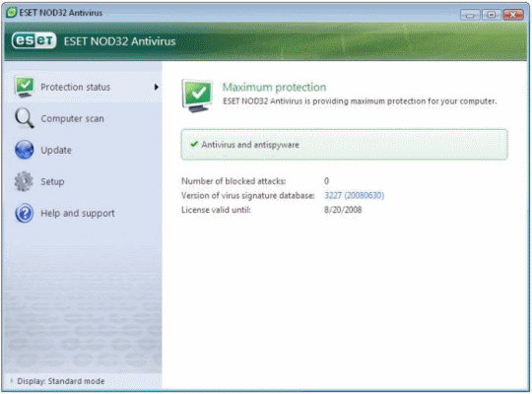
Task: Toggle the Display: Standard mode switcher
Action: tap(61, 381)
